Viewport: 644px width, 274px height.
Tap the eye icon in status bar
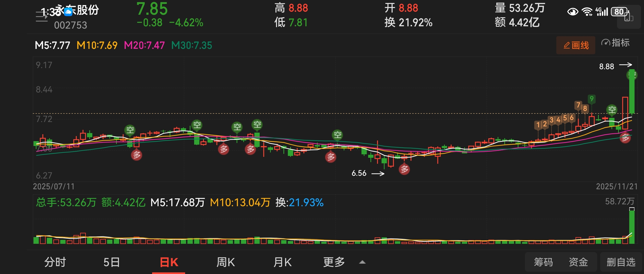tap(572, 12)
